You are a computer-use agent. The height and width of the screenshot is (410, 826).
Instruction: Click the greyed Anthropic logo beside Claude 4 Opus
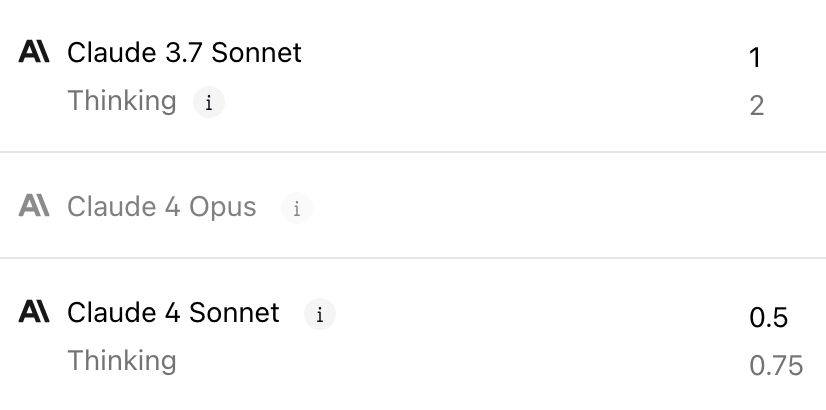point(34,207)
